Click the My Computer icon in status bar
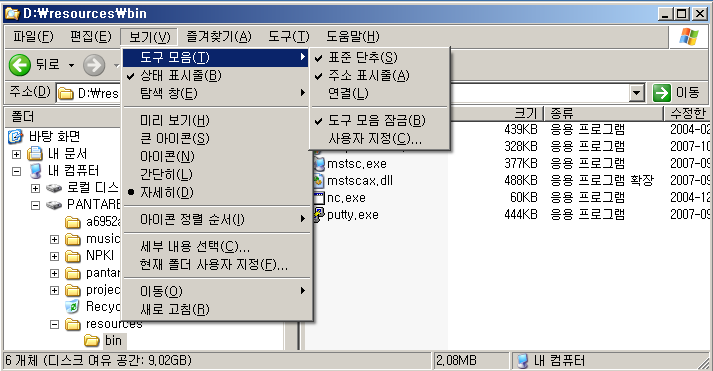The height and width of the screenshot is (371, 713). [523, 361]
